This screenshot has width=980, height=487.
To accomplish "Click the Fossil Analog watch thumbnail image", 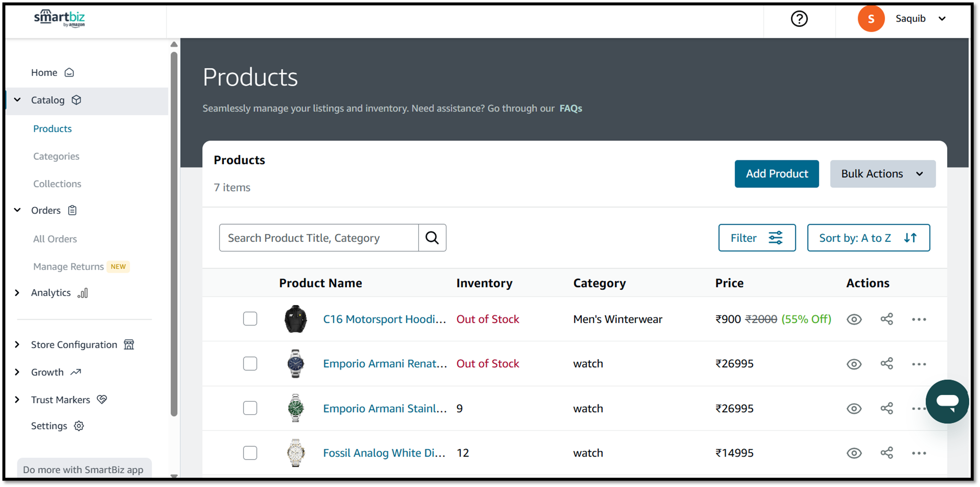I will click(x=295, y=453).
